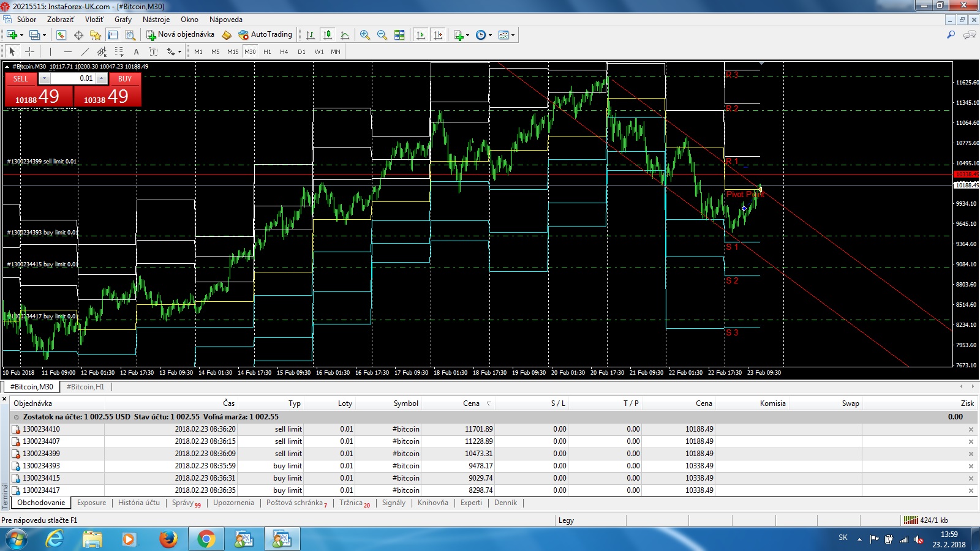Open the História účtu tab
Viewport: 980px width, 551px height.
(x=139, y=503)
